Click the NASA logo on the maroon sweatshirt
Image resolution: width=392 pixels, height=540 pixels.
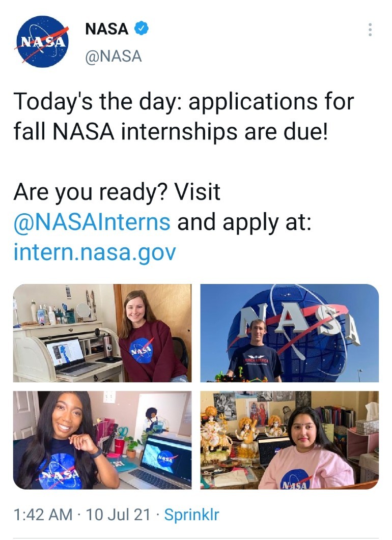(141, 351)
